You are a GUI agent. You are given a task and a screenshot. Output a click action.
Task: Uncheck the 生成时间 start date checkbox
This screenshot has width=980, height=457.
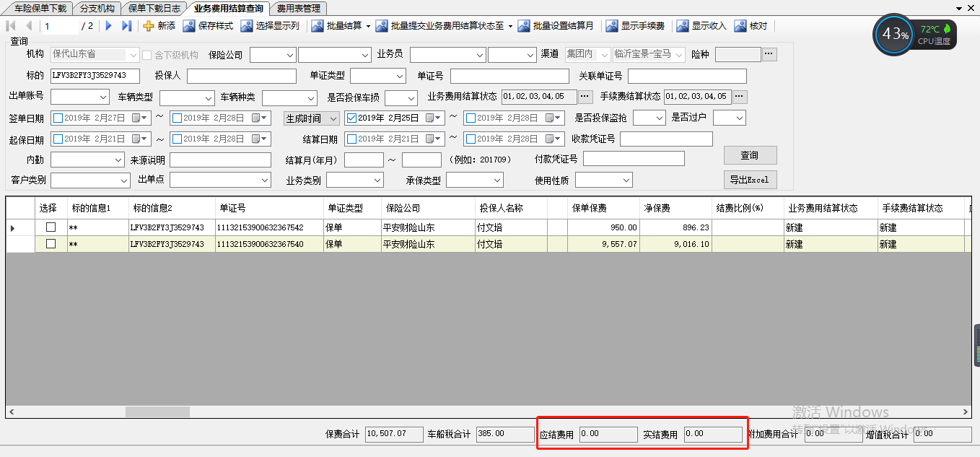point(351,118)
